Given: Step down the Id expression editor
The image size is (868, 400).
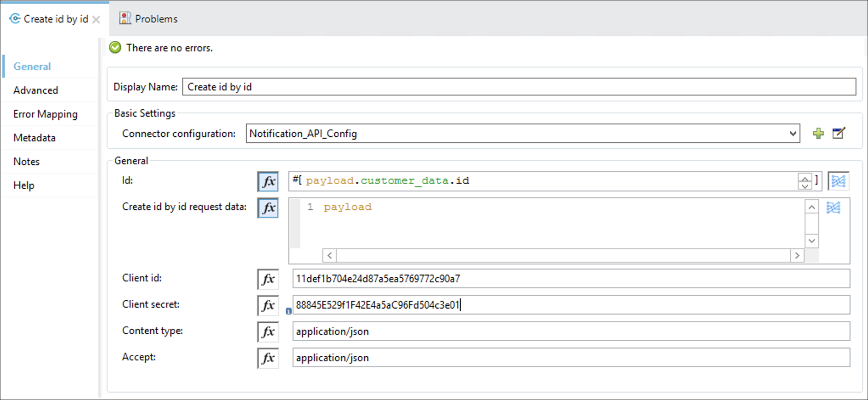Looking at the screenshot, I should pos(805,186).
